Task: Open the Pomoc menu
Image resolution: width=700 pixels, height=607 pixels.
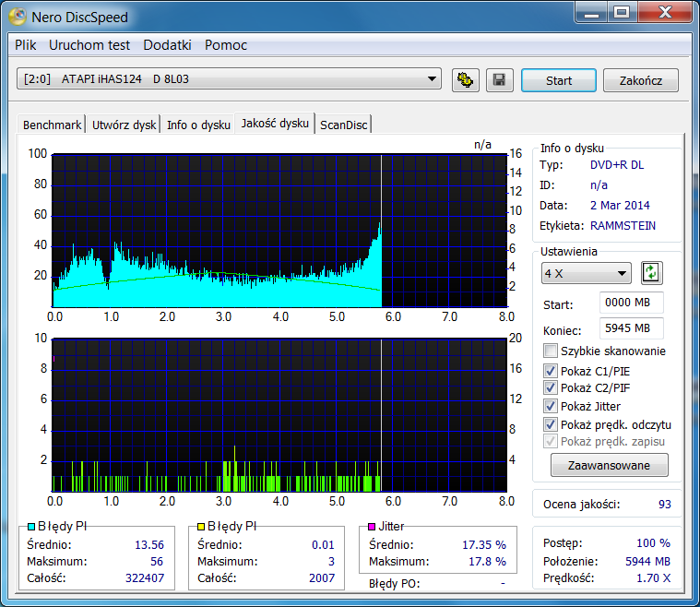Action: tap(226, 45)
